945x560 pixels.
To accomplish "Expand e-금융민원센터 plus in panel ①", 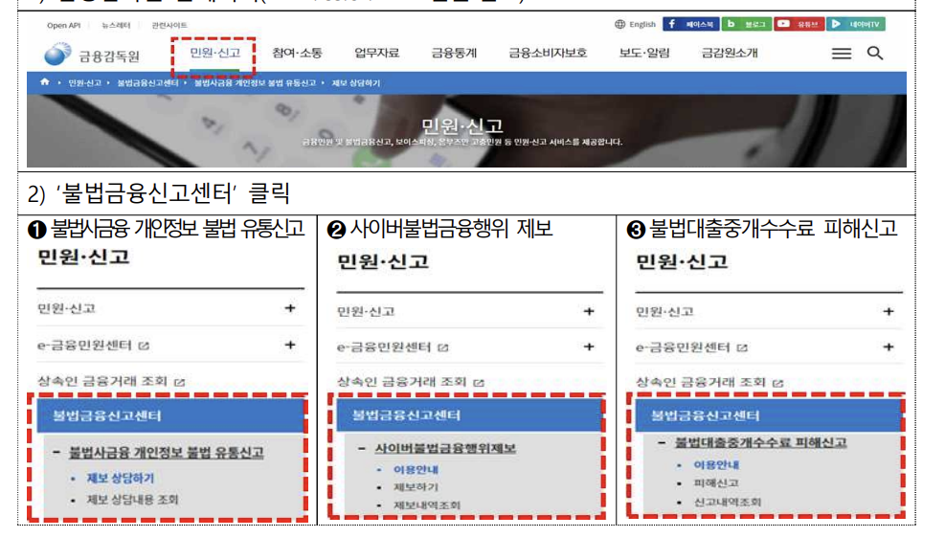I will pos(290,345).
